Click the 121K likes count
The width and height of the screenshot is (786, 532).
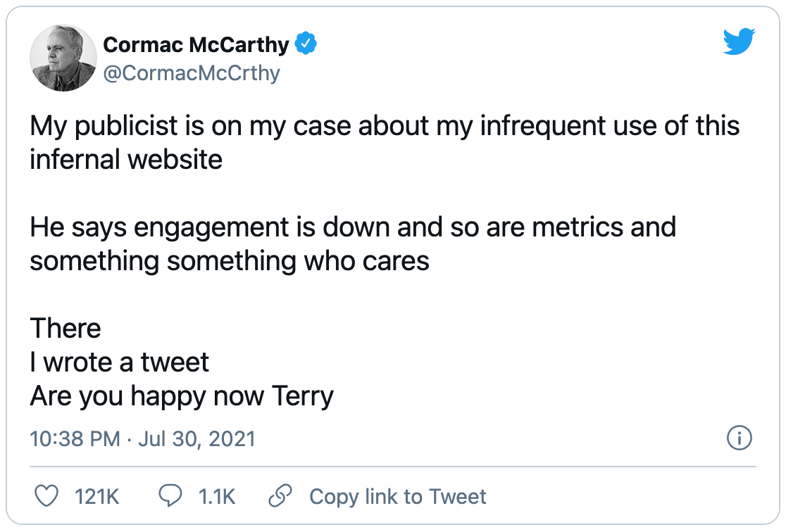click(x=96, y=497)
